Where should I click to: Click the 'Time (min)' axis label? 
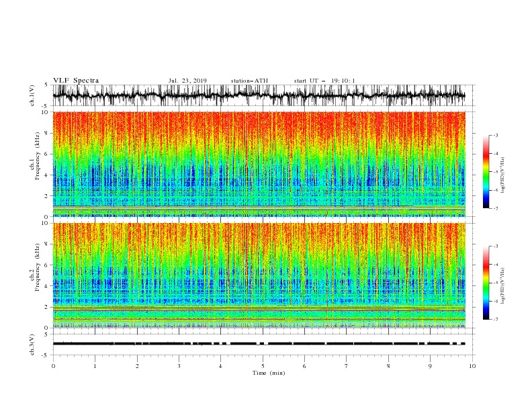tap(269, 373)
